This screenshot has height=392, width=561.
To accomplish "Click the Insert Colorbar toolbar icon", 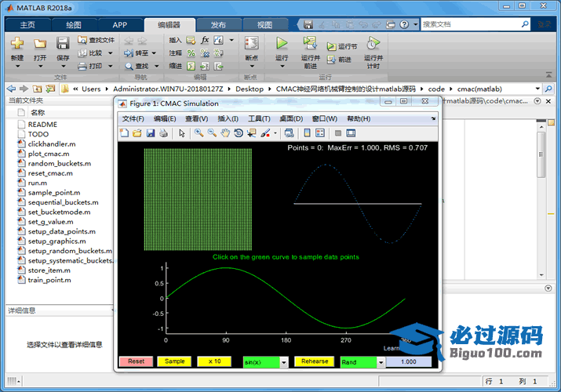I will coord(307,133).
